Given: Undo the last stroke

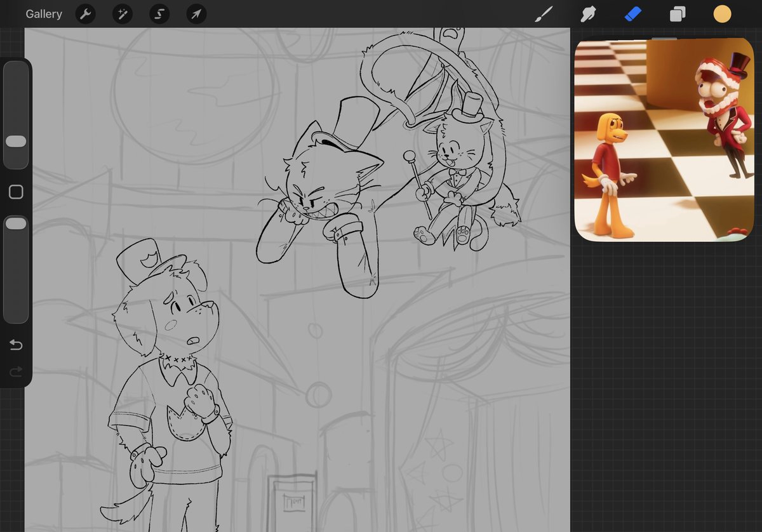Looking at the screenshot, I should click(16, 345).
